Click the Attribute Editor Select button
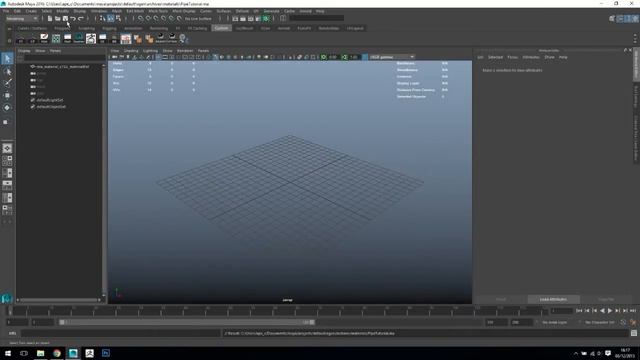The image size is (640, 360). [x=501, y=299]
